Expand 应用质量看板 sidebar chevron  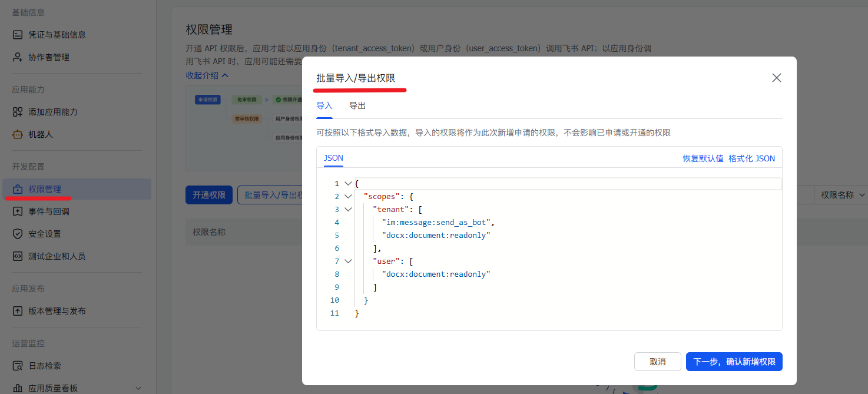139,388
